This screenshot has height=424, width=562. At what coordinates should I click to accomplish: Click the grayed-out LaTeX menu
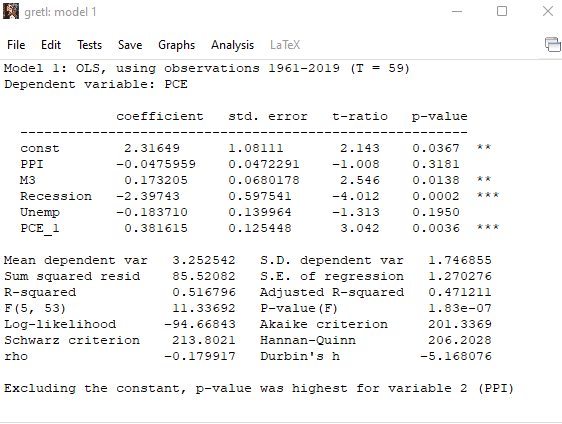(x=285, y=45)
